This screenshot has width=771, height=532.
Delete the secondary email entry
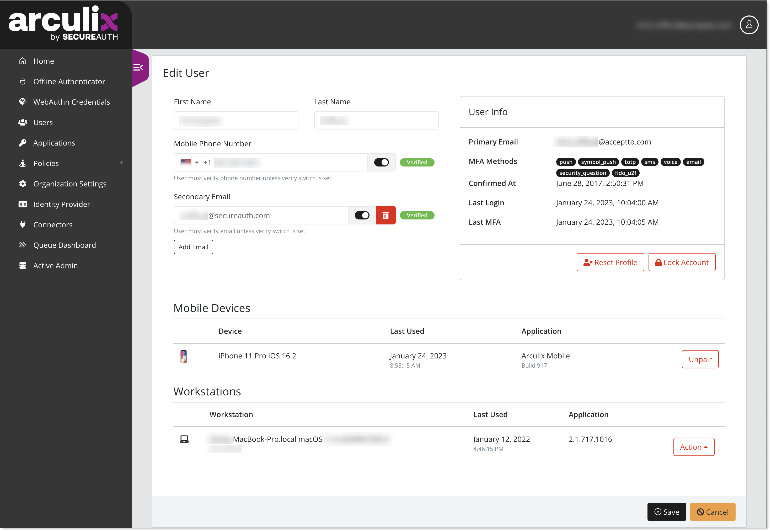tap(385, 215)
